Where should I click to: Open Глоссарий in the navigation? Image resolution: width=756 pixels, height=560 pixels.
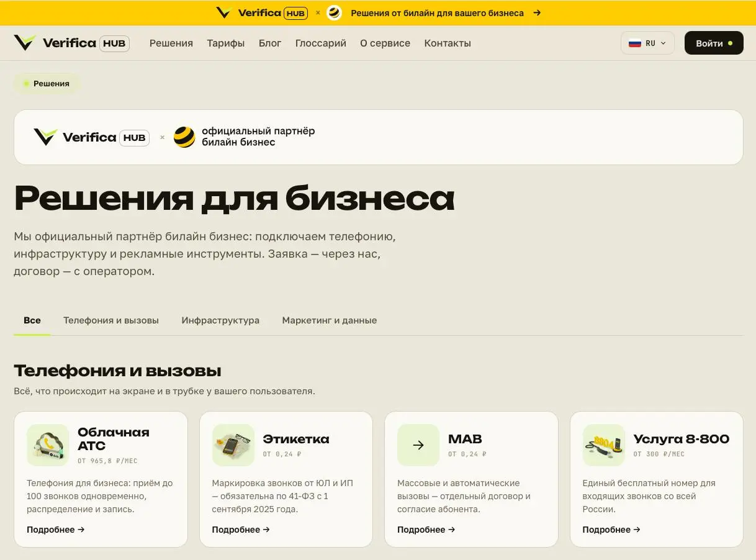321,43
